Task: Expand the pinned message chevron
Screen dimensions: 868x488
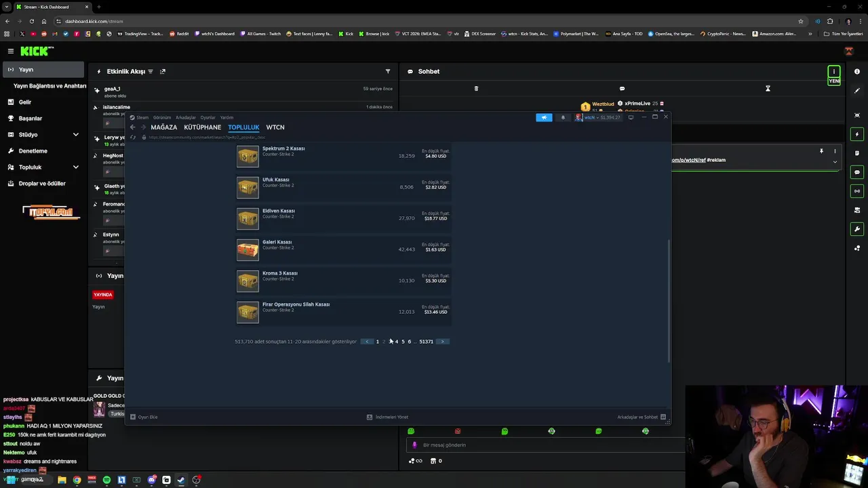Action: 835,161
